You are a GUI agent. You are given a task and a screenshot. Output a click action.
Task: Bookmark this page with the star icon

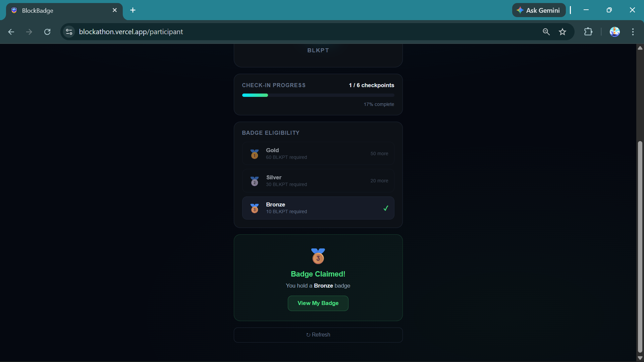(562, 32)
